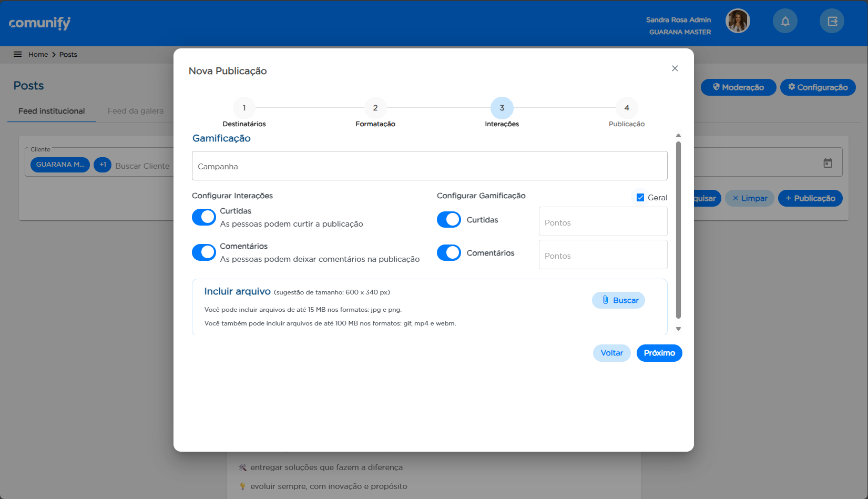Image resolution: width=868 pixels, height=499 pixels.
Task: Turn off Comentários gamification toggle
Action: click(449, 253)
